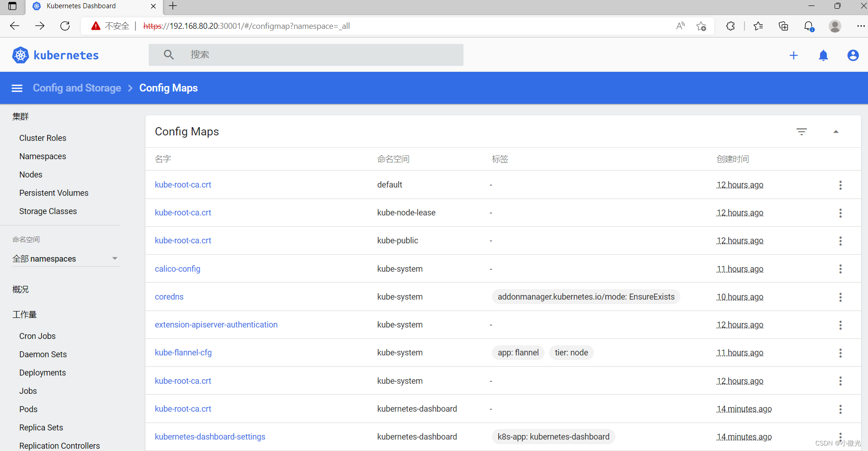This screenshot has width=868, height=451.
Task: Open Jobs in sidebar
Action: tap(28, 391)
